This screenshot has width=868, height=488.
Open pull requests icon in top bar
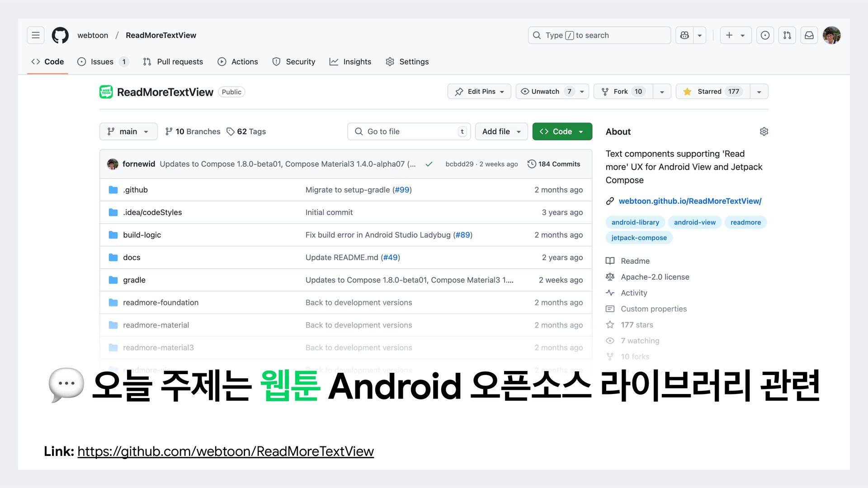pyautogui.click(x=787, y=35)
